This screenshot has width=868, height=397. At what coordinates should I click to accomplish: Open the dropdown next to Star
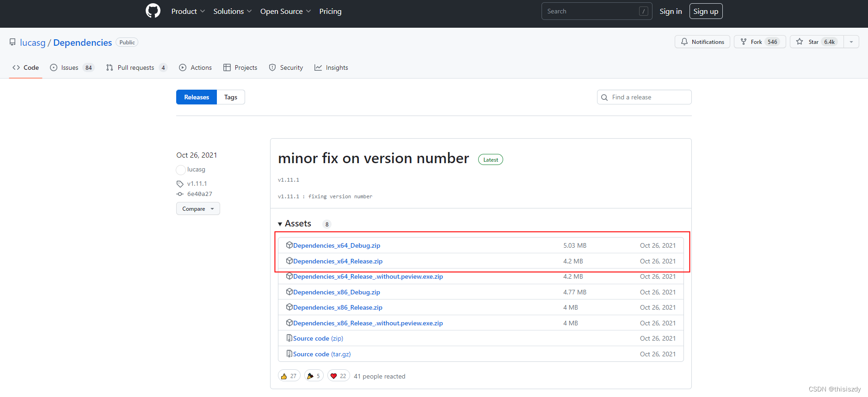pyautogui.click(x=851, y=42)
